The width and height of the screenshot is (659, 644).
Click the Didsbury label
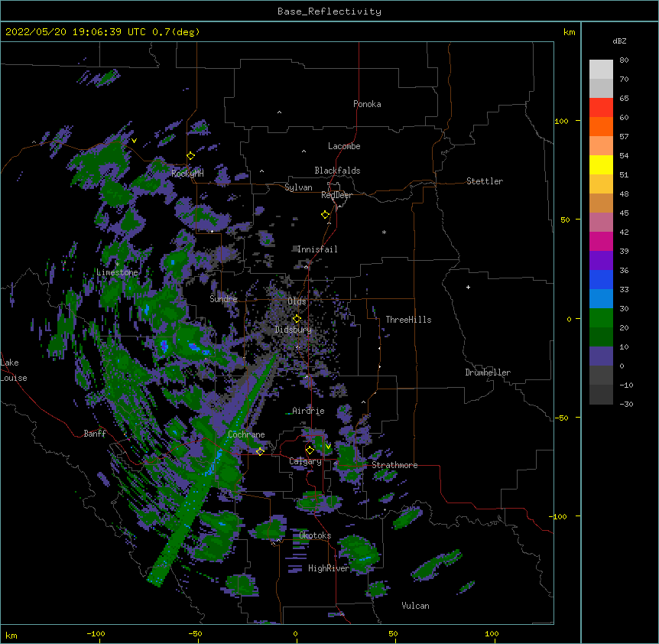pyautogui.click(x=293, y=330)
